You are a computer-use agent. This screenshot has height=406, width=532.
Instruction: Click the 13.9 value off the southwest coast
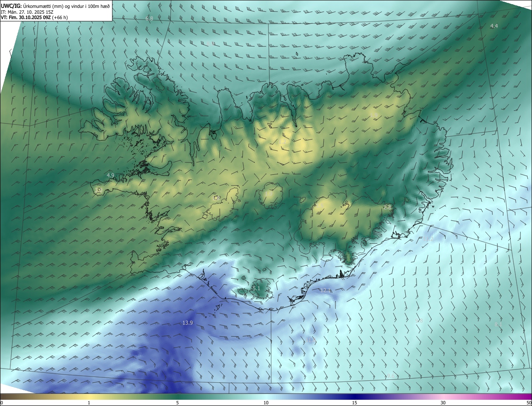(x=187, y=323)
